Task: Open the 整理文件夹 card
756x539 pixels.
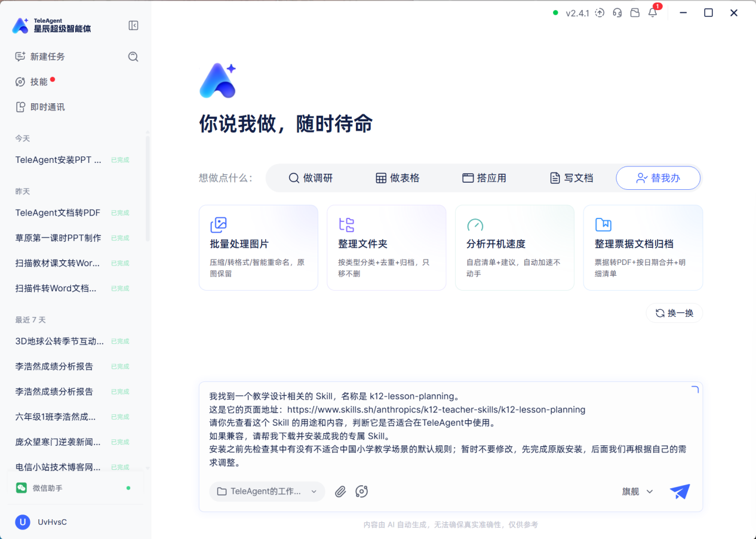Action: click(386, 248)
